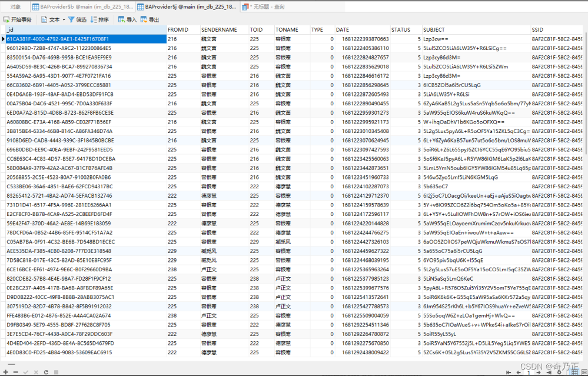588x376 pixels.
Task: Discard changes with the X icon
Action: coord(36,372)
